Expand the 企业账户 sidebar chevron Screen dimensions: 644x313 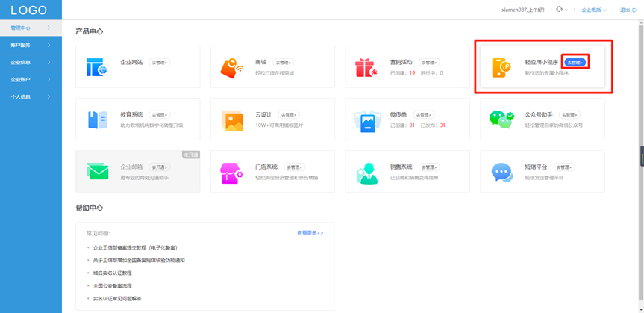(x=49, y=79)
